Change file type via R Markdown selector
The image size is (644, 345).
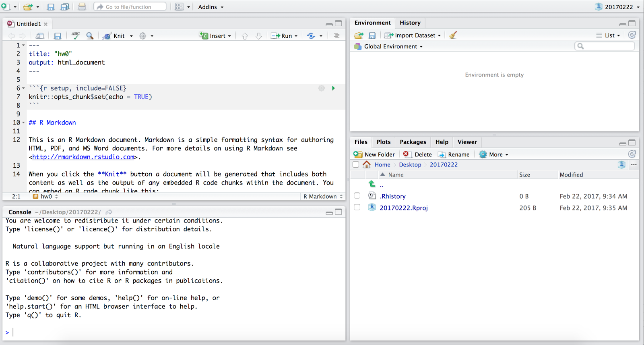tap(323, 197)
